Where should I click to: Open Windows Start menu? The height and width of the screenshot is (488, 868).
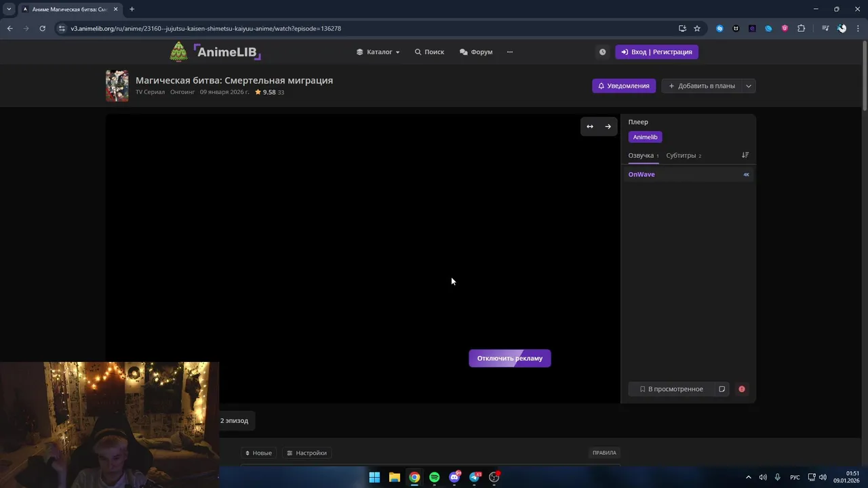pyautogui.click(x=374, y=477)
